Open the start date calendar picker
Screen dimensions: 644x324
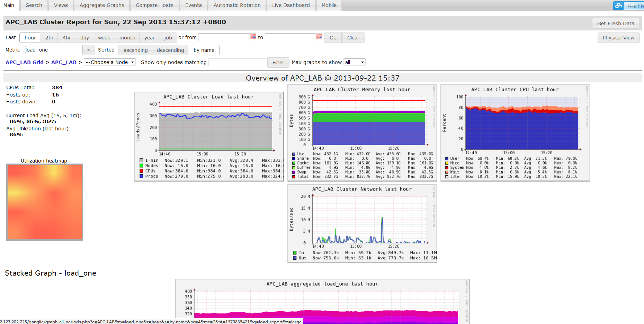click(x=253, y=37)
